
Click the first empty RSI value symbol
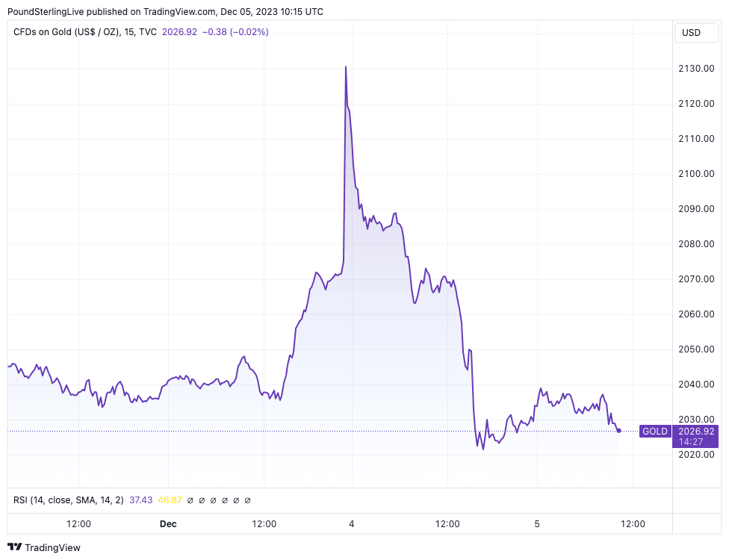pyautogui.click(x=190, y=500)
